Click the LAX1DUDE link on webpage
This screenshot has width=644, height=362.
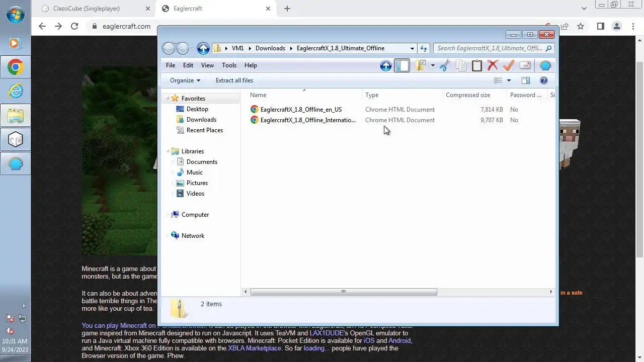[x=326, y=333]
